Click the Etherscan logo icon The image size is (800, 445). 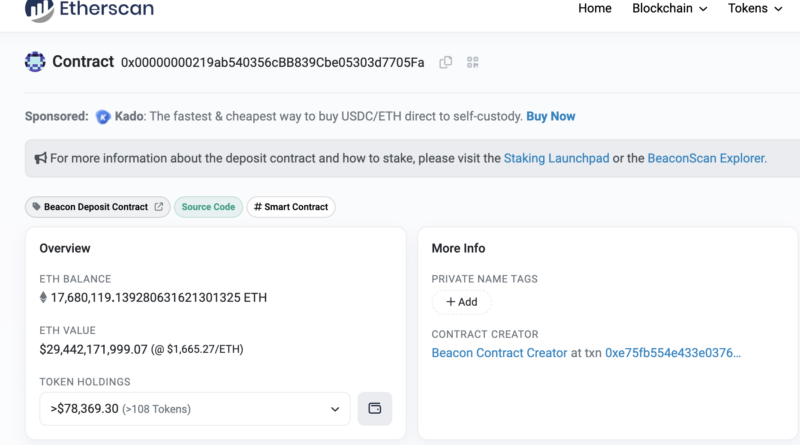(x=39, y=10)
